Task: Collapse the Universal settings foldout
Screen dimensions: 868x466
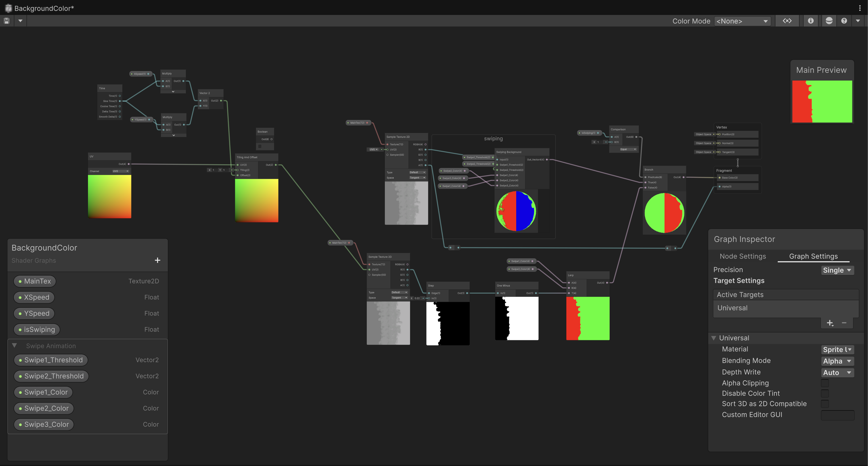Action: point(713,338)
